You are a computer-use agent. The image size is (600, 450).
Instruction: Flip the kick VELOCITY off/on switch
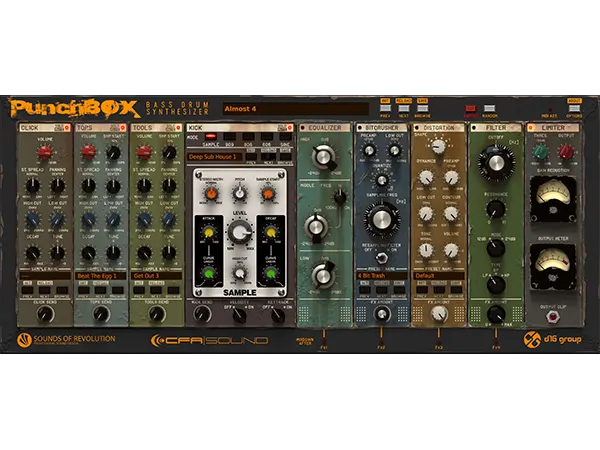240,315
